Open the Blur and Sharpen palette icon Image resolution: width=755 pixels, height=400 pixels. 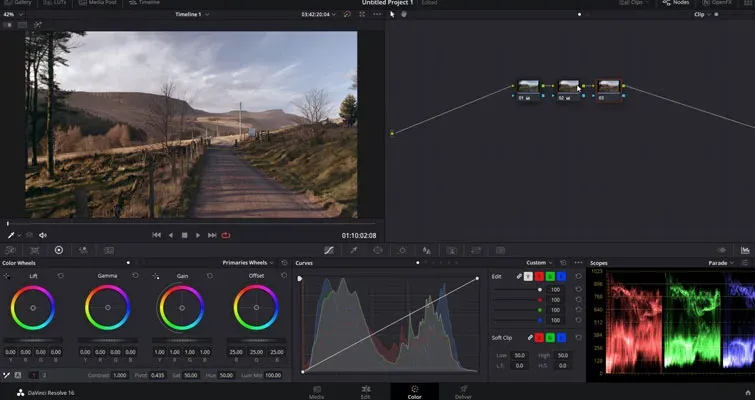(x=427, y=250)
